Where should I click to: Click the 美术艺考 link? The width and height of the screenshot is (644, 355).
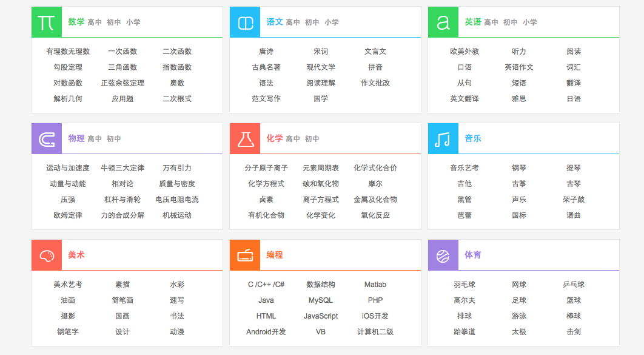(x=68, y=285)
